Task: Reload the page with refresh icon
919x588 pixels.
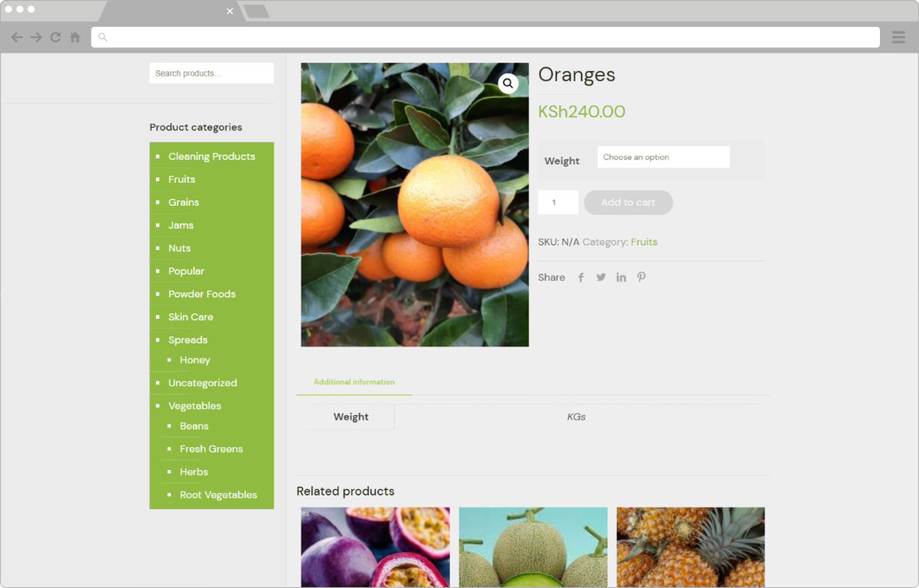Action: click(x=55, y=37)
